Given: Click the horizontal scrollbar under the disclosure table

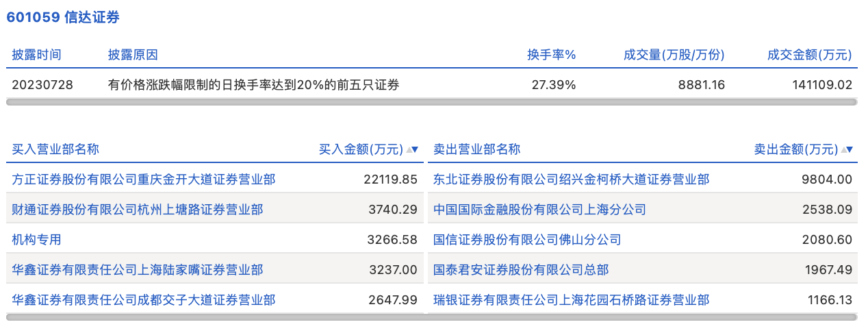Looking at the screenshot, I should [x=431, y=102].
